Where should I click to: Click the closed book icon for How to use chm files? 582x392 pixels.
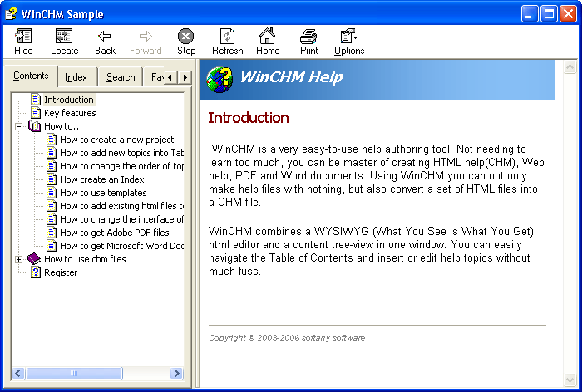(34, 259)
